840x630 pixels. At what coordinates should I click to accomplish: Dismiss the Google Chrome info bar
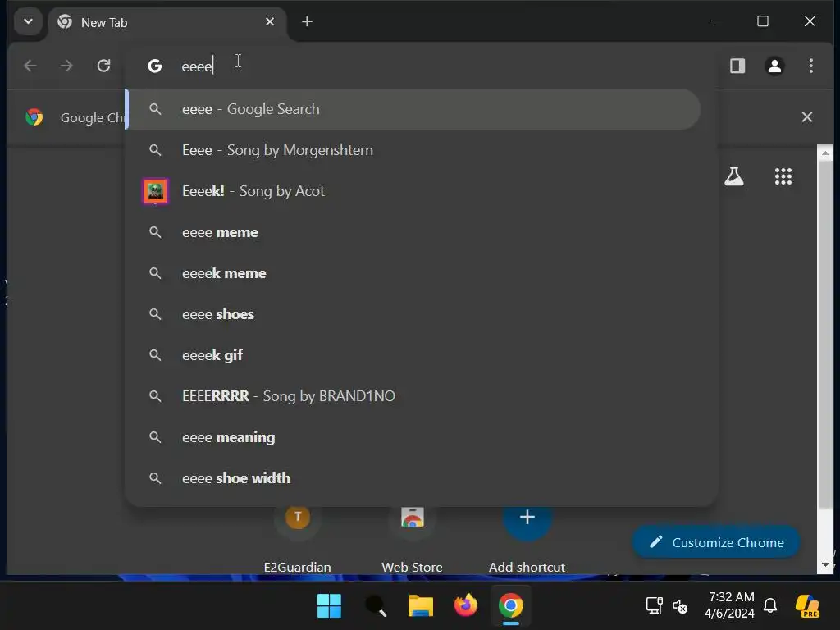(807, 116)
